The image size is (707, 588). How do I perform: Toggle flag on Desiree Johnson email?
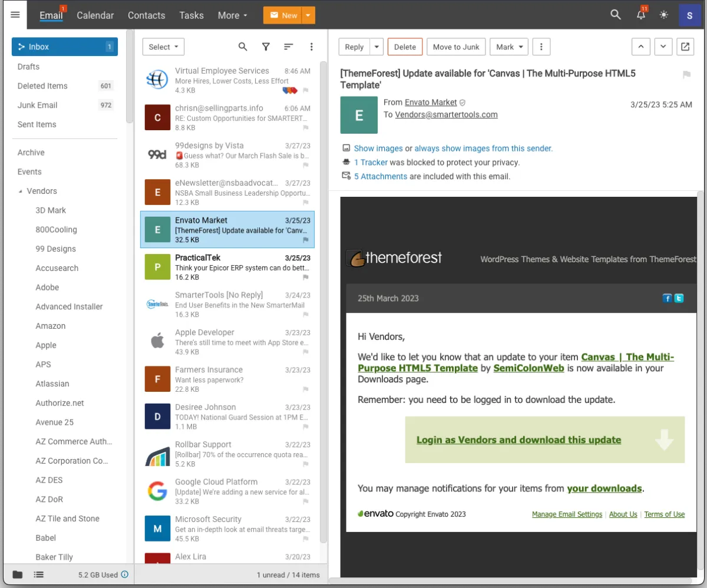[x=305, y=427]
